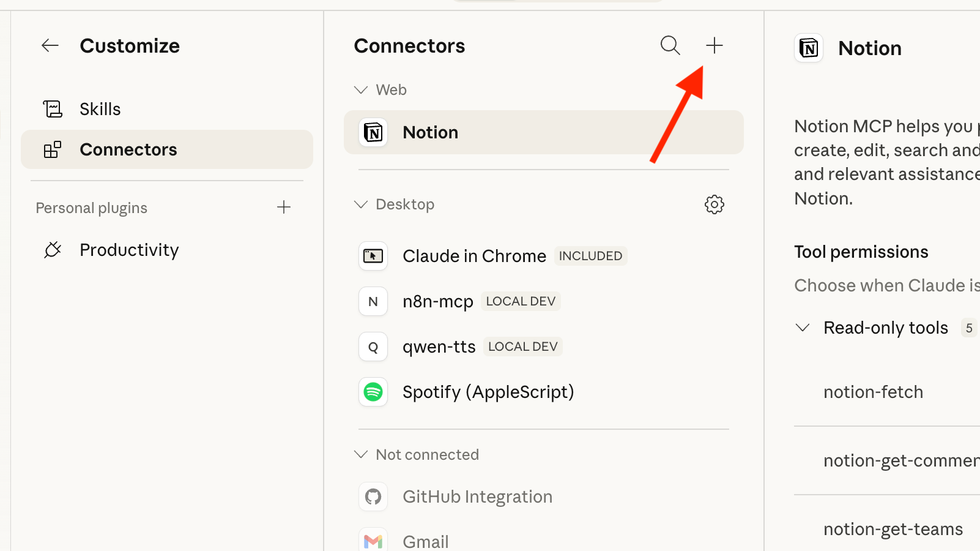Select the Notion connector row
980x551 pixels.
(543, 132)
